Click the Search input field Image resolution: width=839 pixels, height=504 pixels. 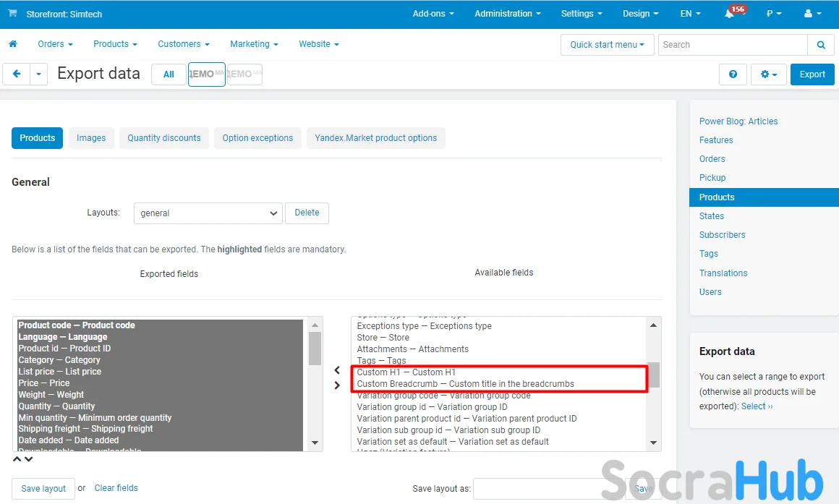[733, 45]
